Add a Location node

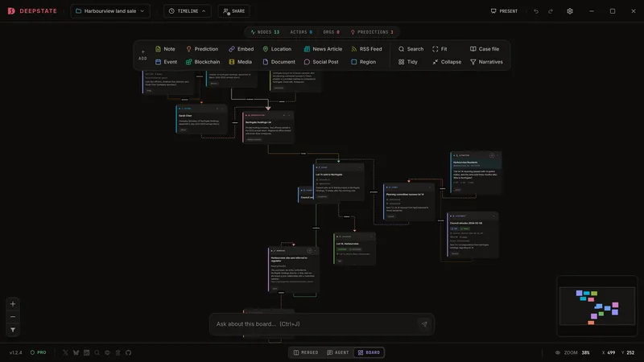coord(277,49)
